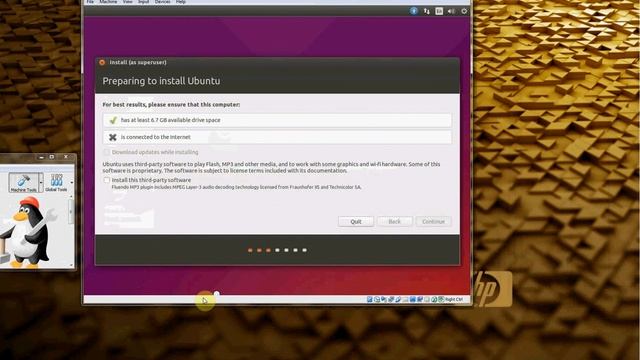Image resolution: width=640 pixels, height=360 pixels.
Task: Click the mouse integration icon in VM status bar
Action: [x=434, y=300]
